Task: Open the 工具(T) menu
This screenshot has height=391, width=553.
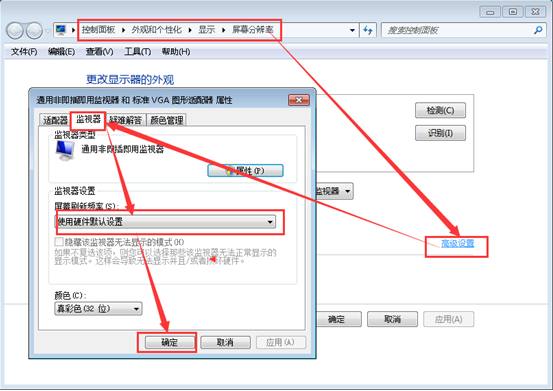Action: [138, 52]
